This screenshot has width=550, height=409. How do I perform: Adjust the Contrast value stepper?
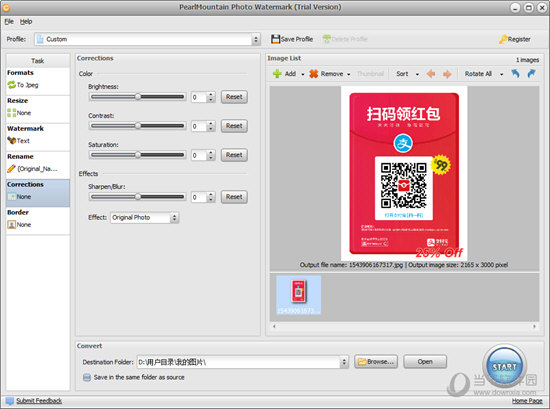tap(210, 126)
